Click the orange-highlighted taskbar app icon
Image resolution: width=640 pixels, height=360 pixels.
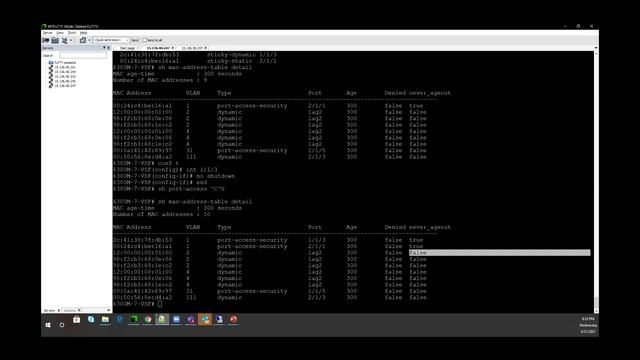pyautogui.click(x=205, y=320)
